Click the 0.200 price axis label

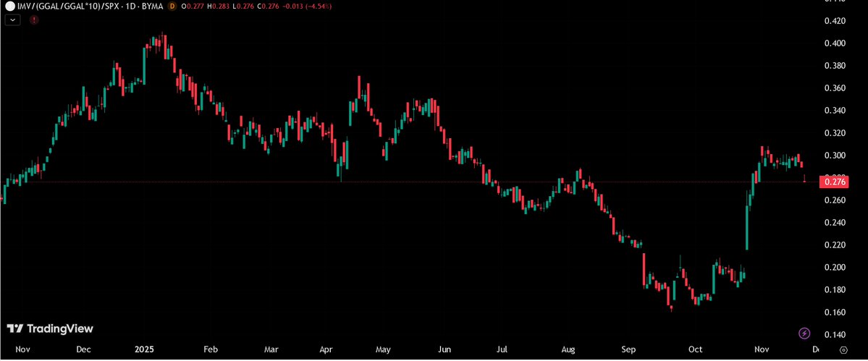tap(834, 268)
